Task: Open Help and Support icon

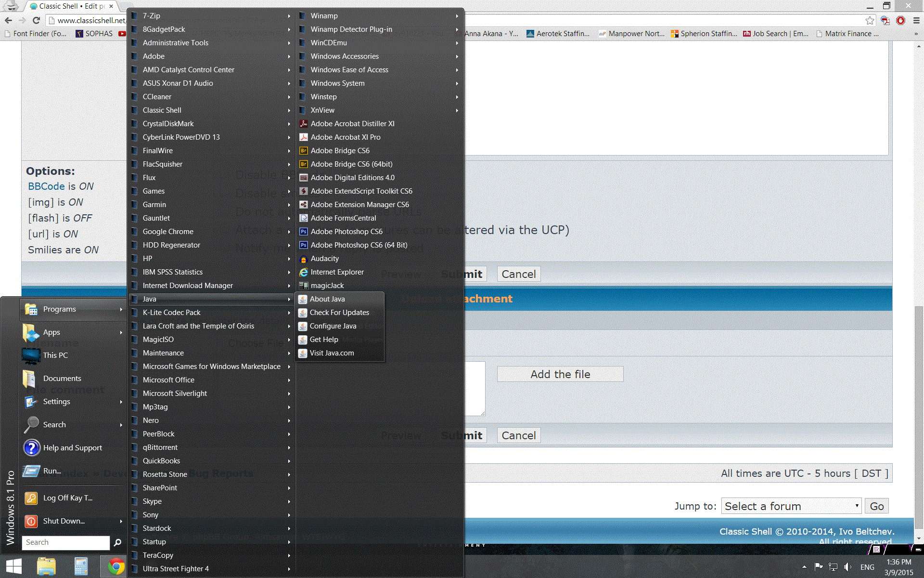Action: pyautogui.click(x=32, y=448)
